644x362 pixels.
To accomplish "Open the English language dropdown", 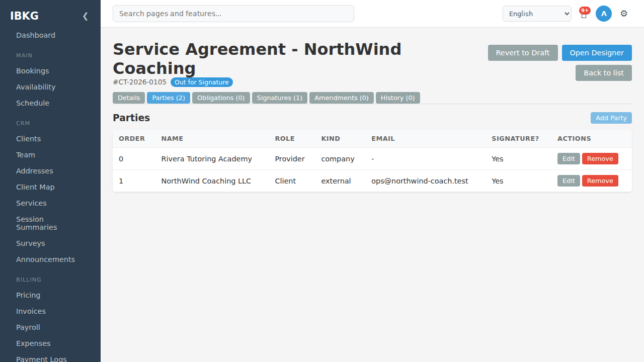I will pyautogui.click(x=537, y=14).
